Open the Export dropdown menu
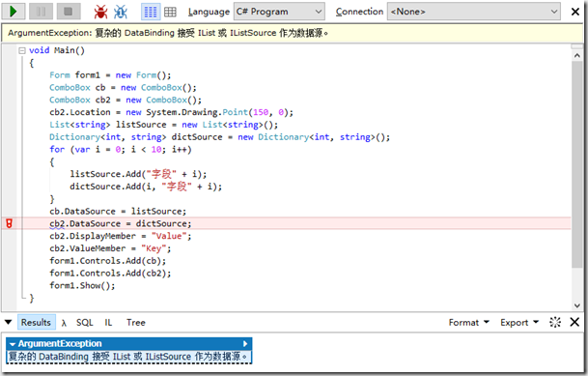This screenshot has width=588, height=376. 519,322
